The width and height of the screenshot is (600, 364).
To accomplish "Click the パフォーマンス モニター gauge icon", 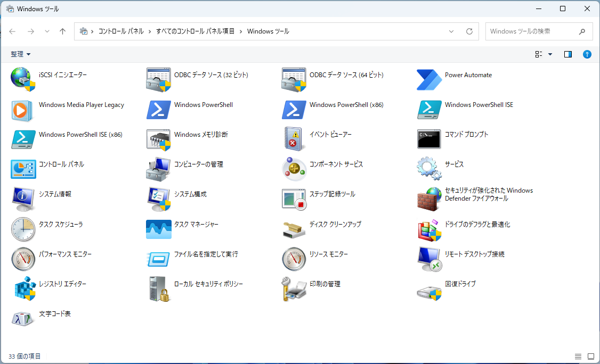I will (23, 259).
